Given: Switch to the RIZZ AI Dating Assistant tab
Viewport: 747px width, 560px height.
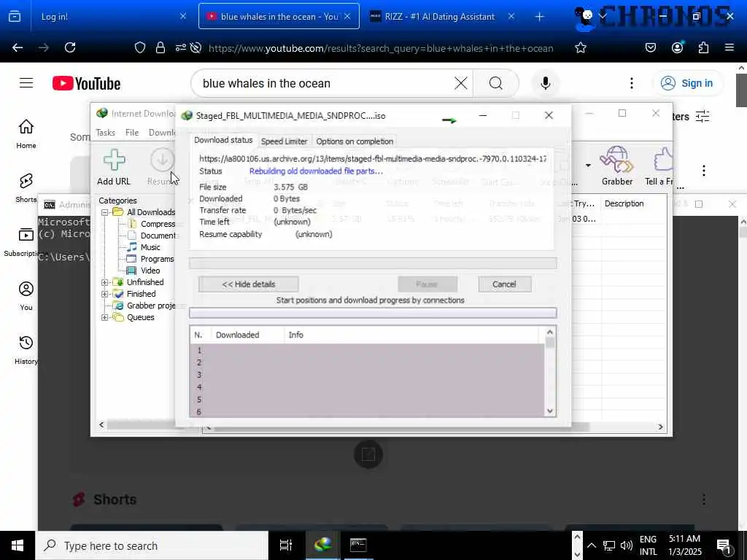Looking at the screenshot, I should tap(441, 17).
